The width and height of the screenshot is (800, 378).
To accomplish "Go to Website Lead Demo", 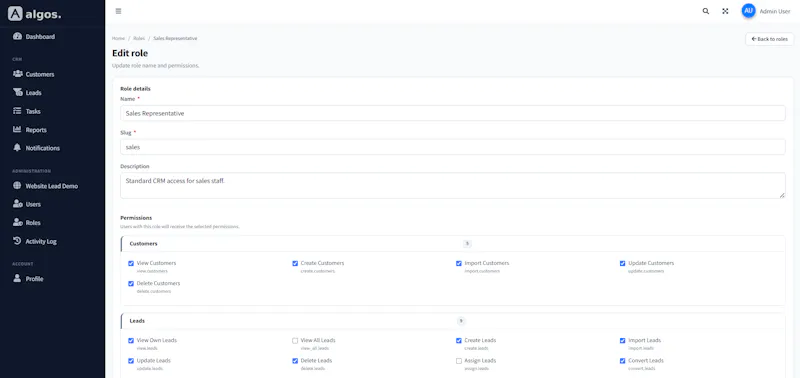I will point(53,186).
